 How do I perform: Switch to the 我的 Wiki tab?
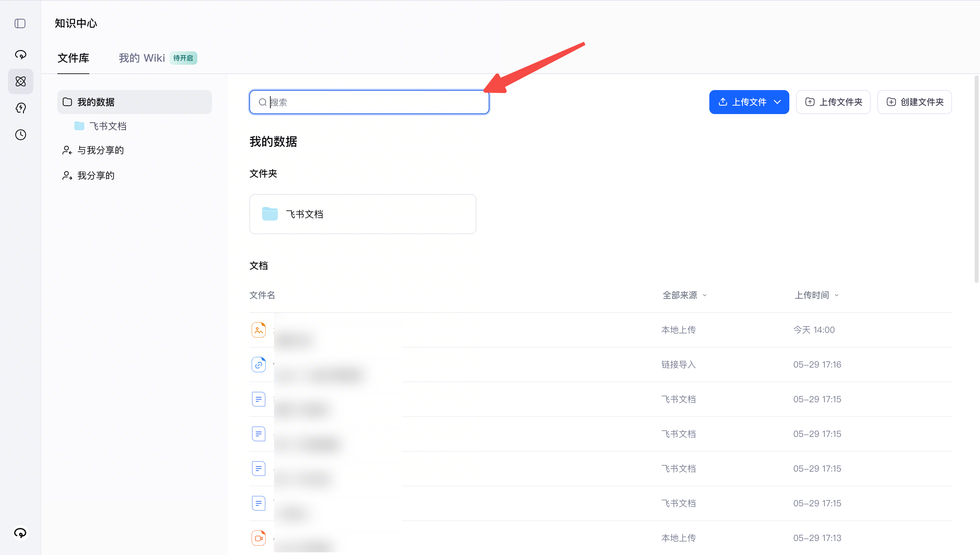pos(142,58)
